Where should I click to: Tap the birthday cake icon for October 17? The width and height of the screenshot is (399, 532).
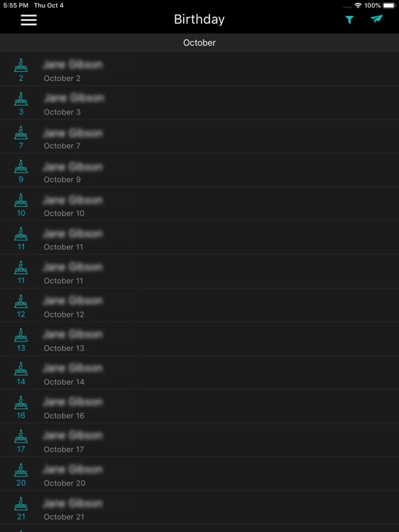click(x=21, y=436)
